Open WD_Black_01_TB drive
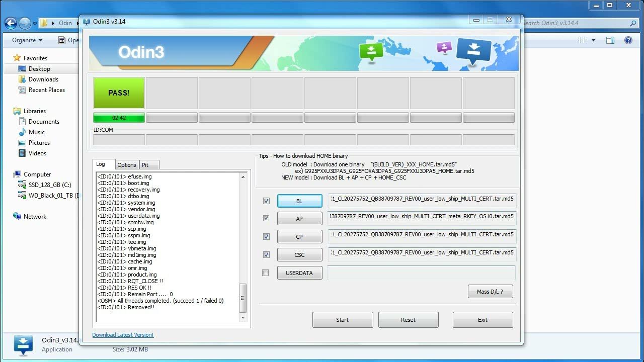The height and width of the screenshot is (362, 644). click(x=48, y=196)
